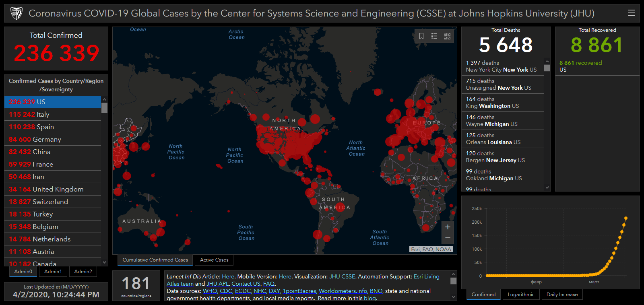Select US row in country list
Image resolution: width=644 pixels, height=305 pixels.
pos(53,102)
